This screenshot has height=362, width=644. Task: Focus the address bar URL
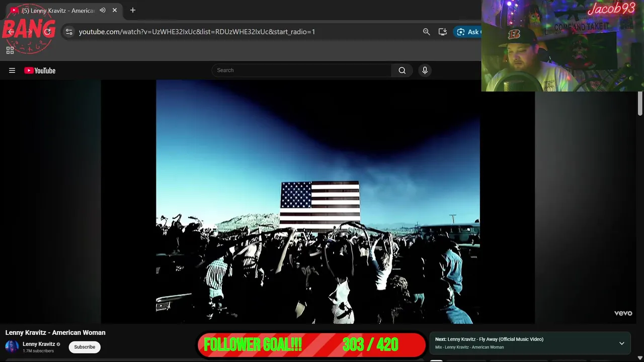pyautogui.click(x=197, y=32)
